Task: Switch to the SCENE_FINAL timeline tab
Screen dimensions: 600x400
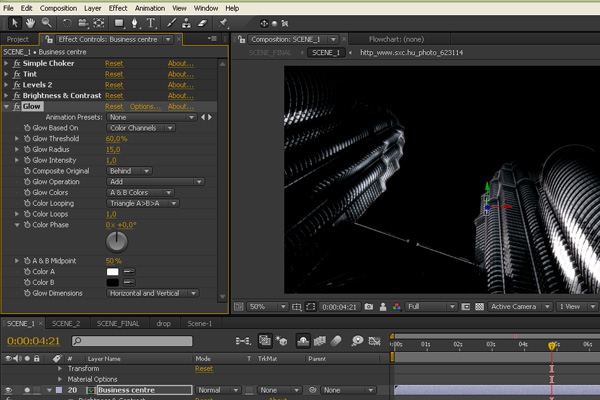Action: 118,323
